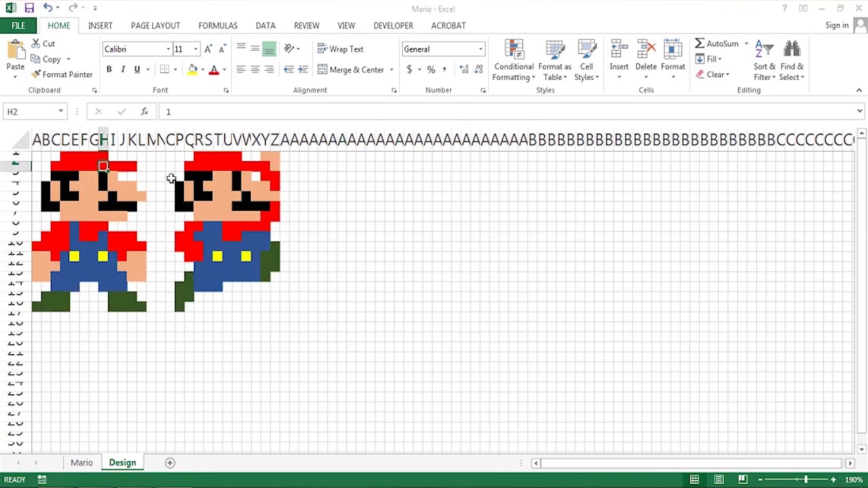Switch to Page Layout view in the status bar
Screen dimensions: 868x488
point(719,480)
